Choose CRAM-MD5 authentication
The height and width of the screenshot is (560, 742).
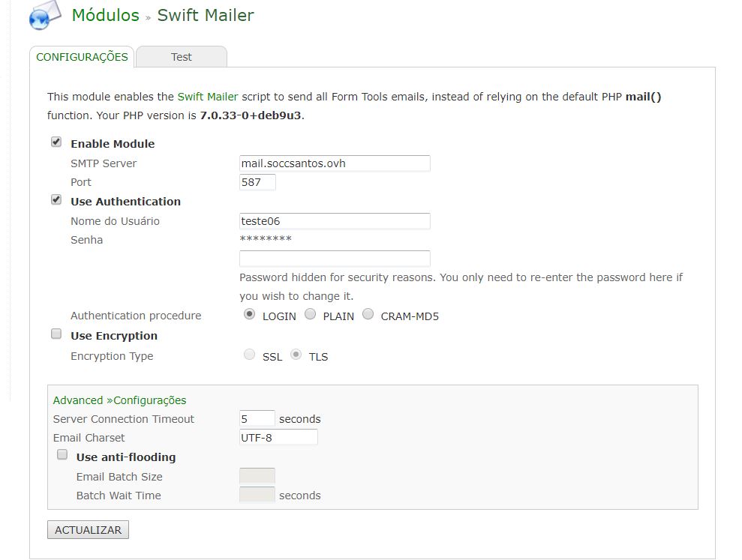[x=368, y=314]
